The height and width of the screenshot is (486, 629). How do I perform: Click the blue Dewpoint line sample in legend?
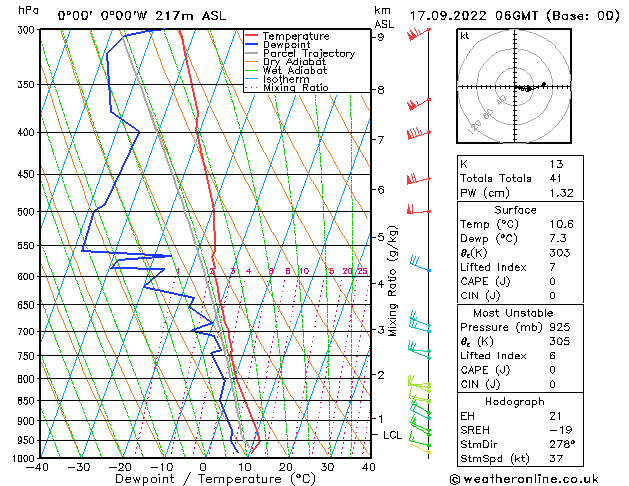coord(252,44)
